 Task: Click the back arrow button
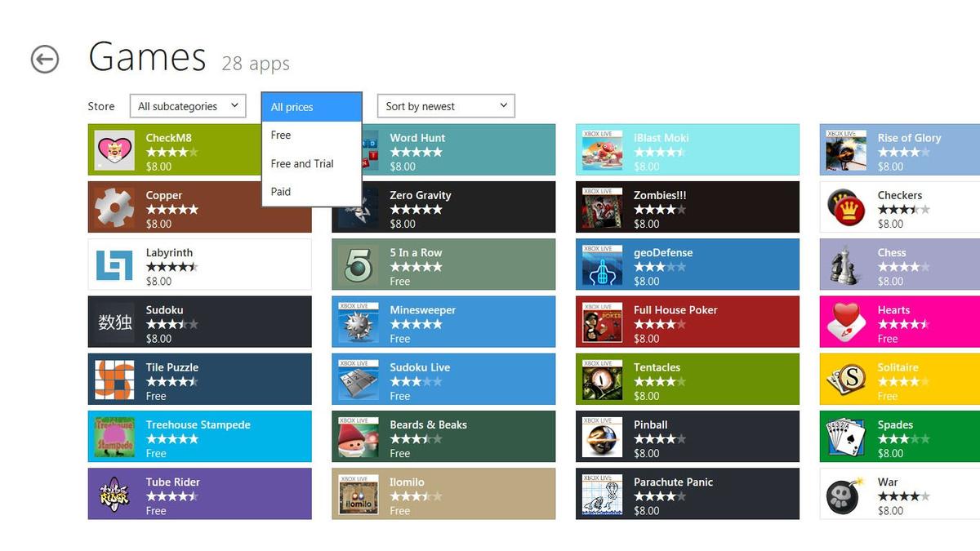click(x=45, y=60)
